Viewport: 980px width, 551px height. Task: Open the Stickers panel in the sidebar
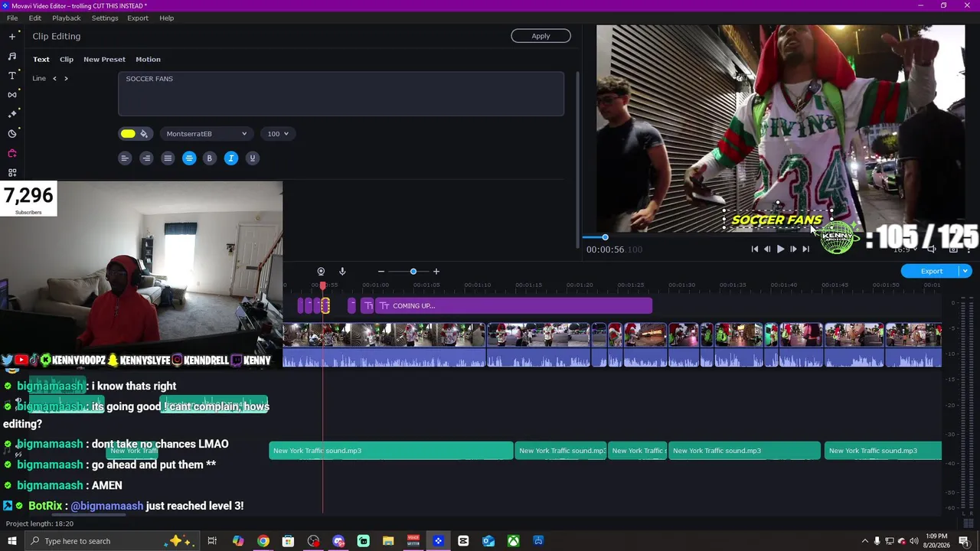12,134
